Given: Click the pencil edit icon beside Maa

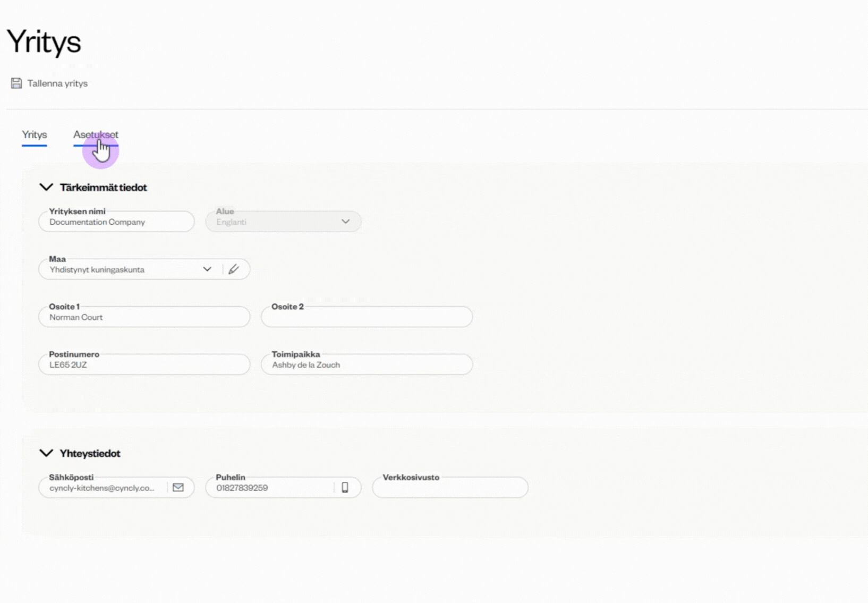Looking at the screenshot, I should click(x=234, y=269).
